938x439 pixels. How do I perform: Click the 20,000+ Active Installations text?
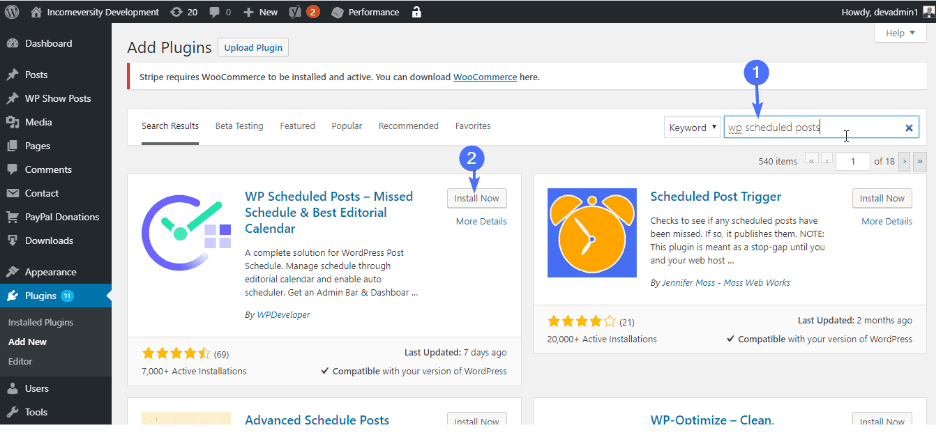coord(602,339)
